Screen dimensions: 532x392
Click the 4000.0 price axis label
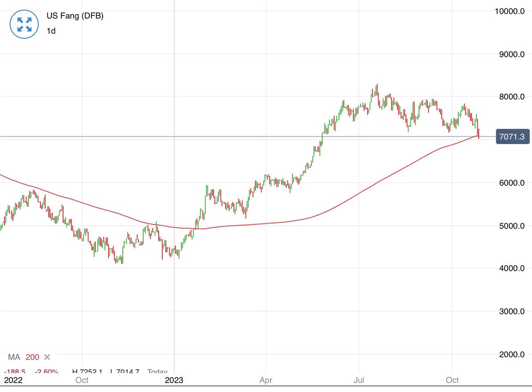coord(512,268)
